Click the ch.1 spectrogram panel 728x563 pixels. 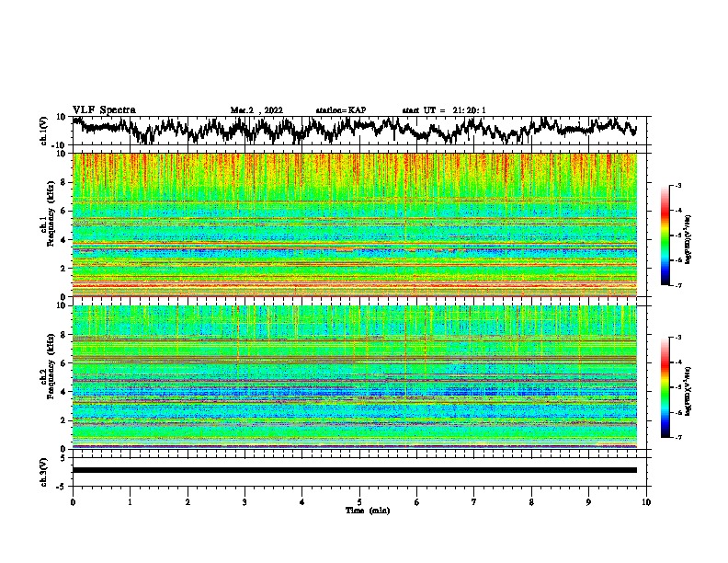(355, 224)
